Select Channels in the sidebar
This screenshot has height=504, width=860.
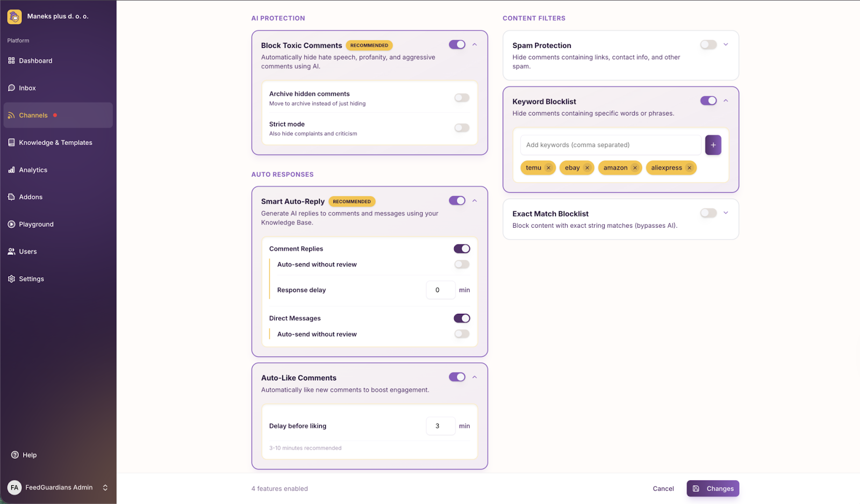33,115
